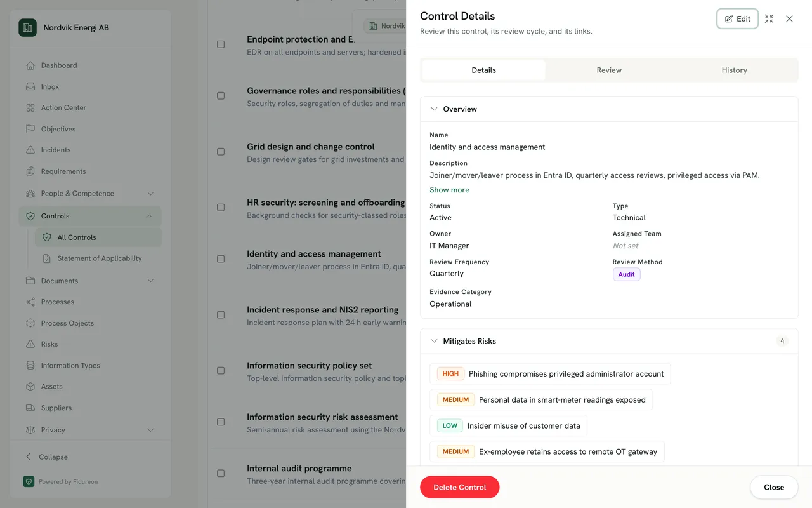
Task: Click the Controls shield icon
Action: pyautogui.click(x=30, y=216)
